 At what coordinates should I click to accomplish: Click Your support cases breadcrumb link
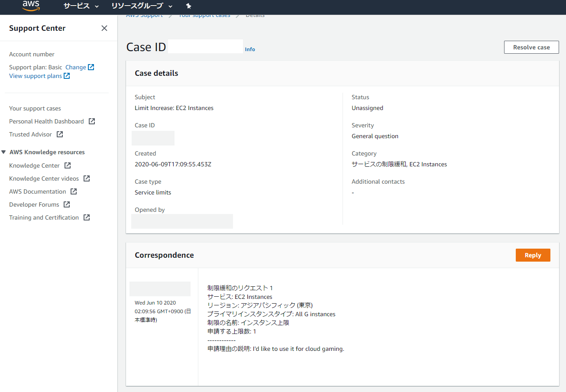click(204, 16)
